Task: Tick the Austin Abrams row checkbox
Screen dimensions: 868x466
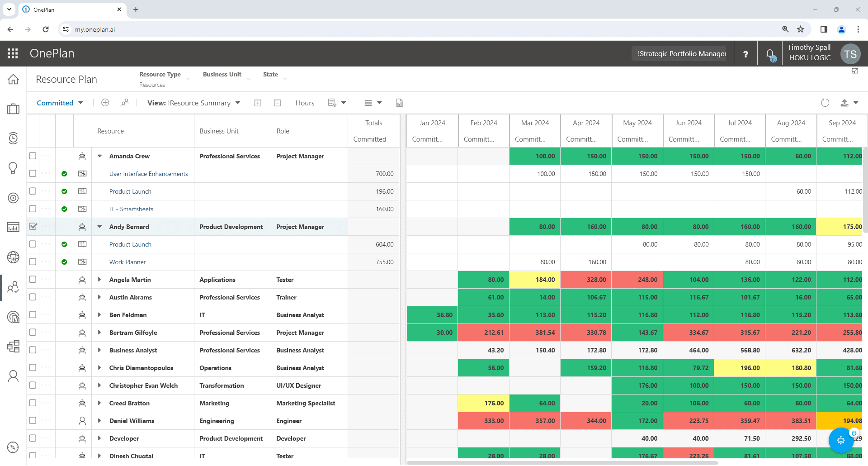Action: pyautogui.click(x=33, y=297)
